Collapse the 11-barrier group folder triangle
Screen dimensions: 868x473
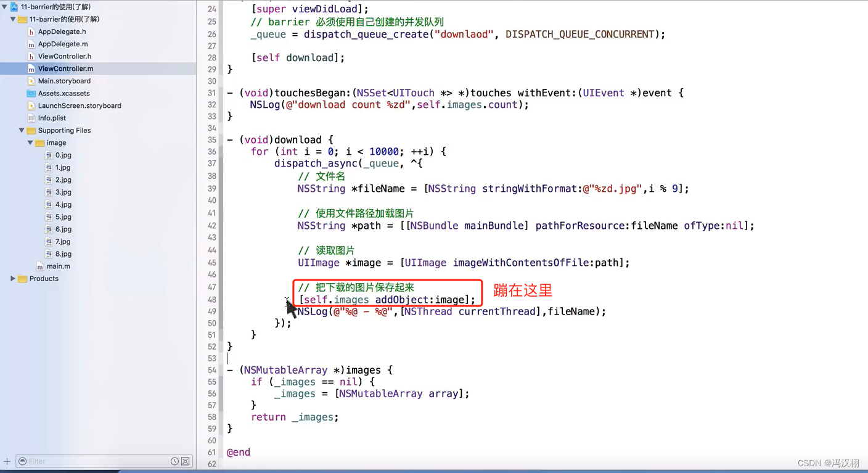pyautogui.click(x=13, y=19)
